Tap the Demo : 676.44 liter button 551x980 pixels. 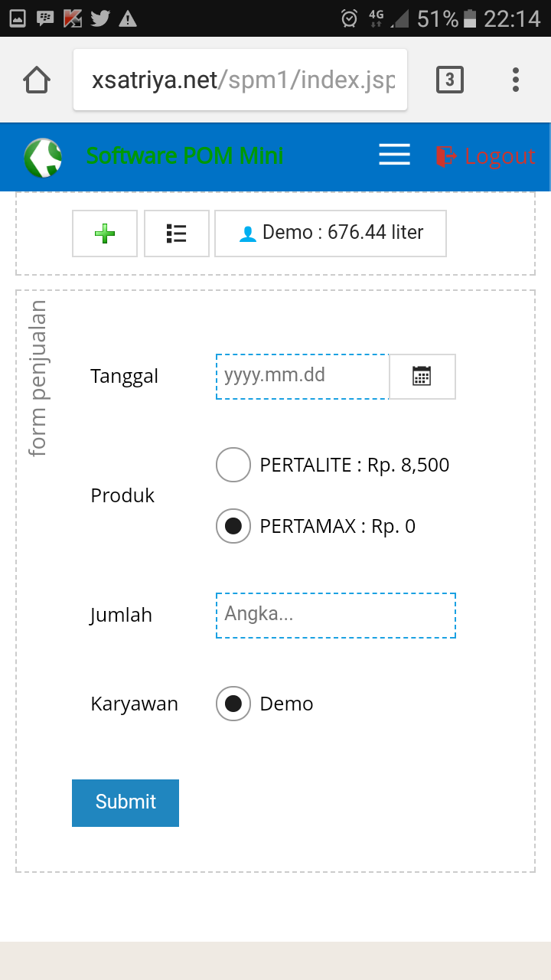point(331,234)
